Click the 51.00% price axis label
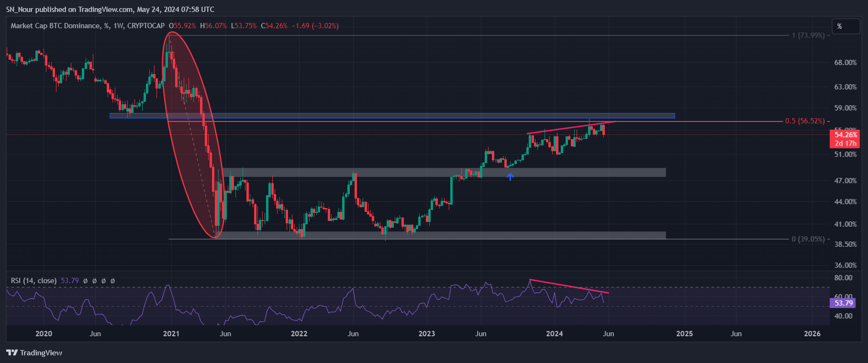 click(846, 154)
